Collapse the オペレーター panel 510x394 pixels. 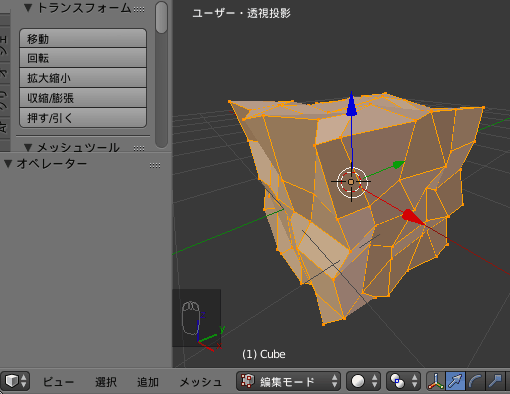(8, 163)
